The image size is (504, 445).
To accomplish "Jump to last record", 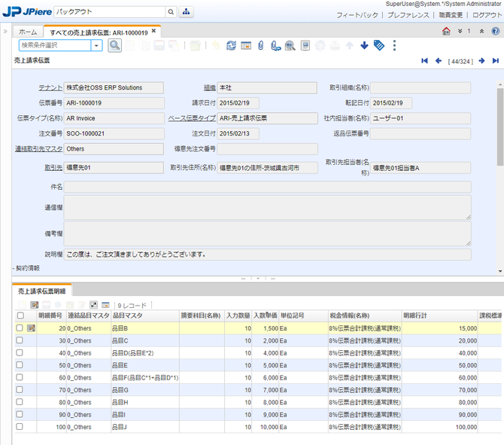I will pyautogui.click(x=496, y=61).
